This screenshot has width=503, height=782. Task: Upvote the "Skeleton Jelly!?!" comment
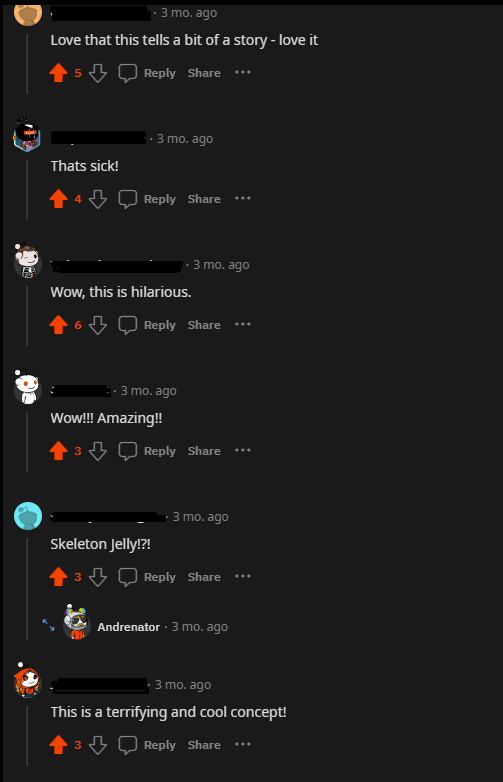(58, 577)
